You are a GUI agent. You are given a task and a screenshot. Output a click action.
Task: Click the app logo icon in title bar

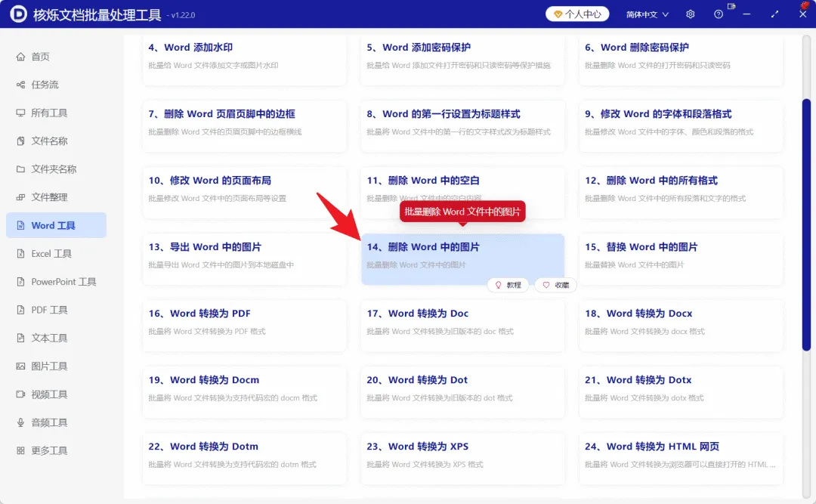point(18,14)
